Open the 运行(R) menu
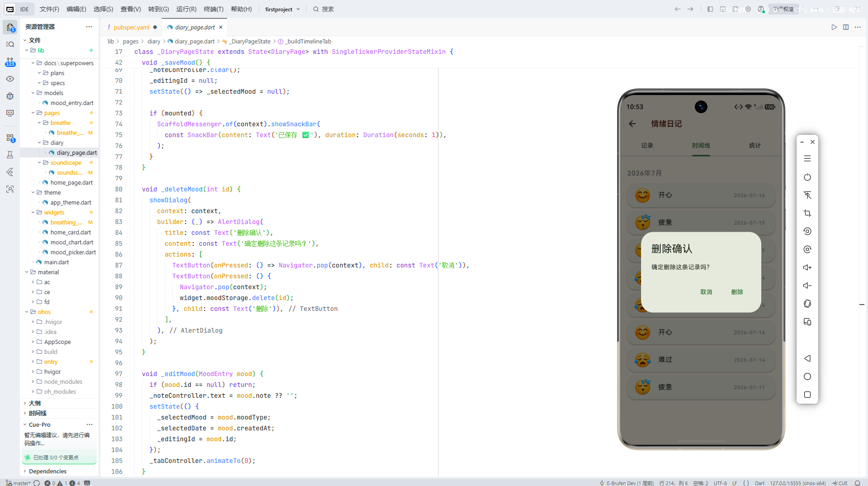Screen dimensions: 868x486 point(186,9)
